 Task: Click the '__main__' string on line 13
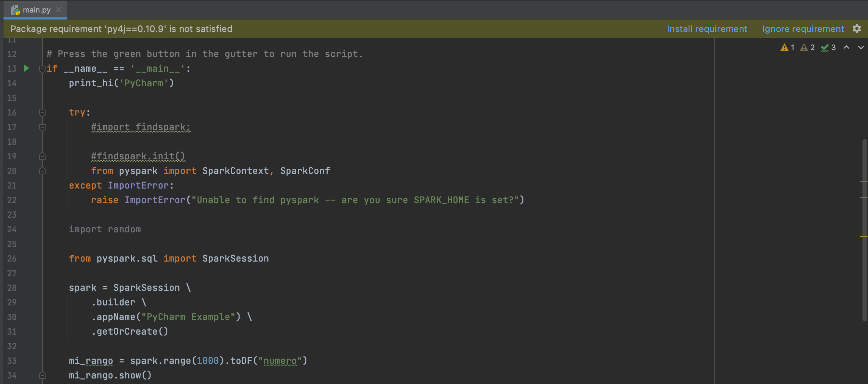pos(158,69)
